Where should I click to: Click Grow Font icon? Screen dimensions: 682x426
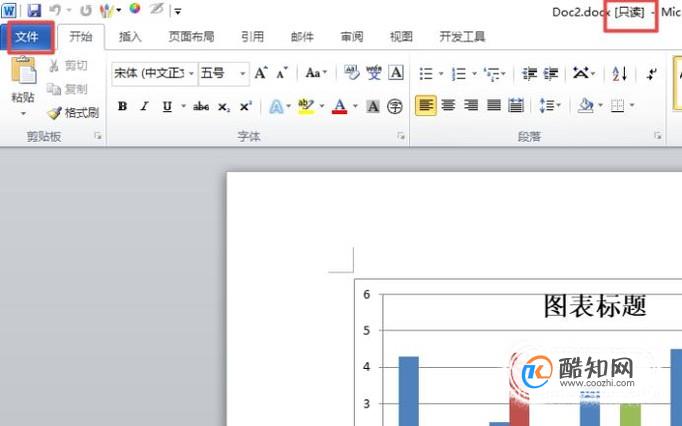coord(261,73)
